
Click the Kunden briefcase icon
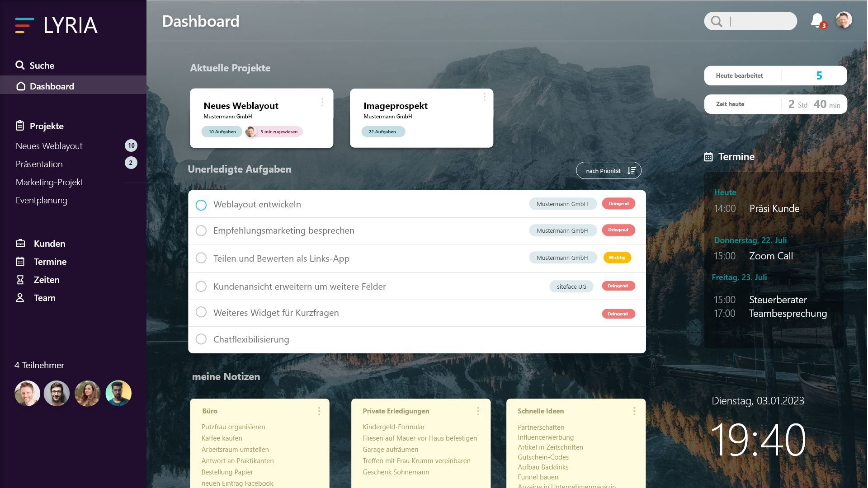(x=20, y=244)
